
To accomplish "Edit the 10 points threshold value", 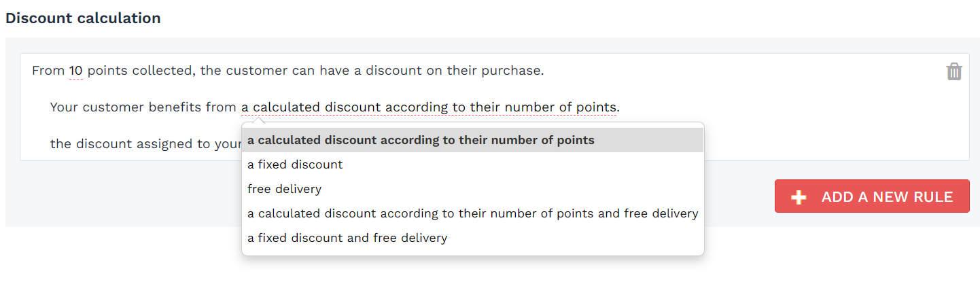I will (x=75, y=71).
